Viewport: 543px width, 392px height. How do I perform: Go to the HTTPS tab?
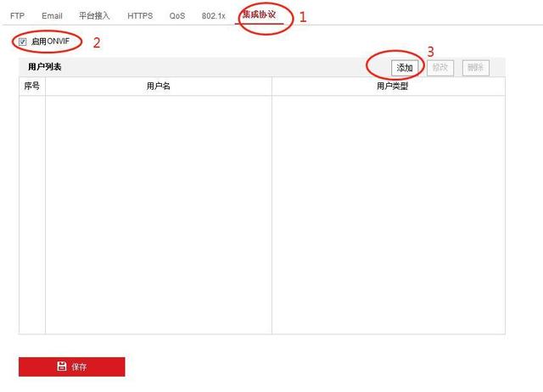(140, 16)
